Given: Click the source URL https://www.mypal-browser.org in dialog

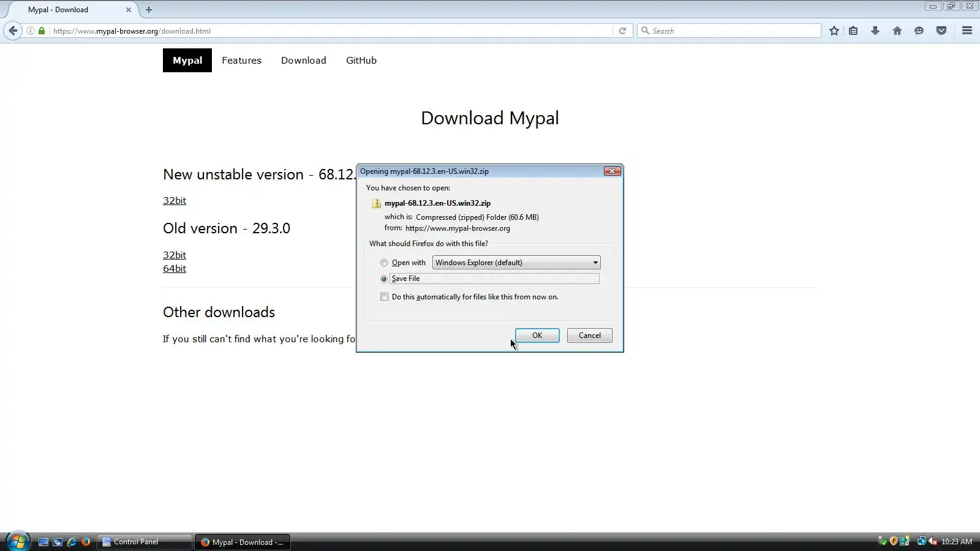Looking at the screenshot, I should coord(458,228).
